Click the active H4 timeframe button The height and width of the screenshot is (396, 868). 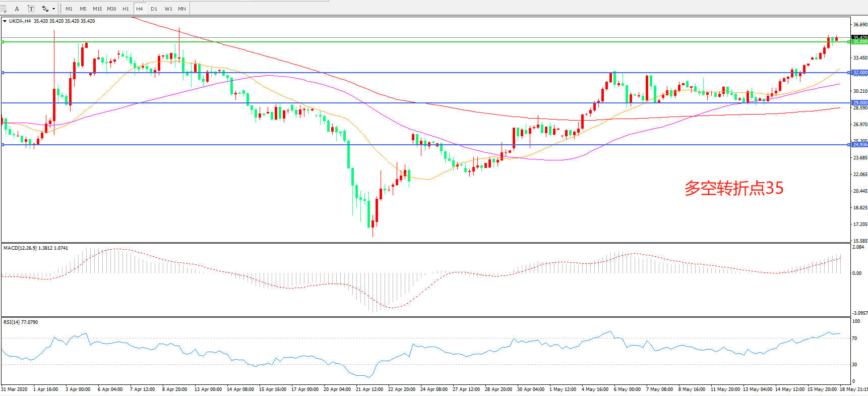point(140,9)
